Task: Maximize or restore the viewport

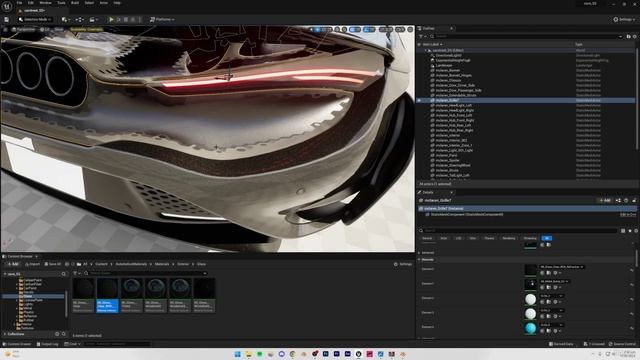Action: 410,29
